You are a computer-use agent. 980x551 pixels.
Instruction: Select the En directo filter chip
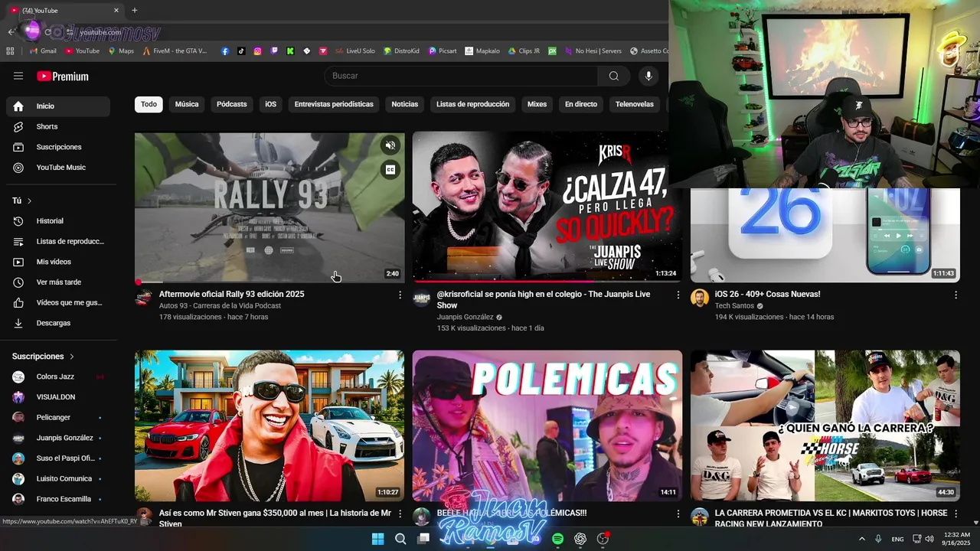[x=581, y=104]
